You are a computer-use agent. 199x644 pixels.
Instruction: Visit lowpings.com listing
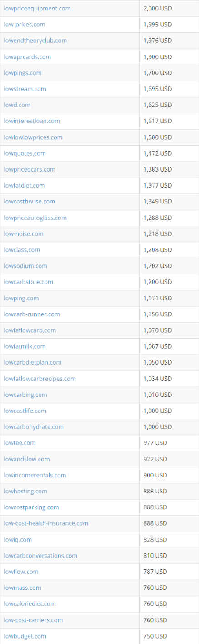coord(23,73)
